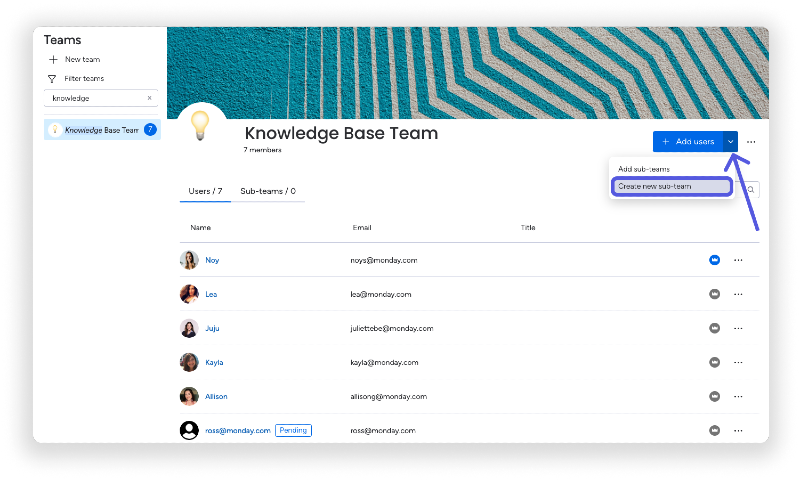Choose Create new sub-team option
800x480 pixels.
(x=672, y=187)
